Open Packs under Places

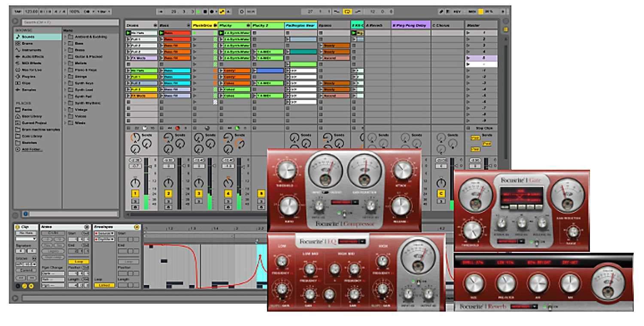click(27, 110)
